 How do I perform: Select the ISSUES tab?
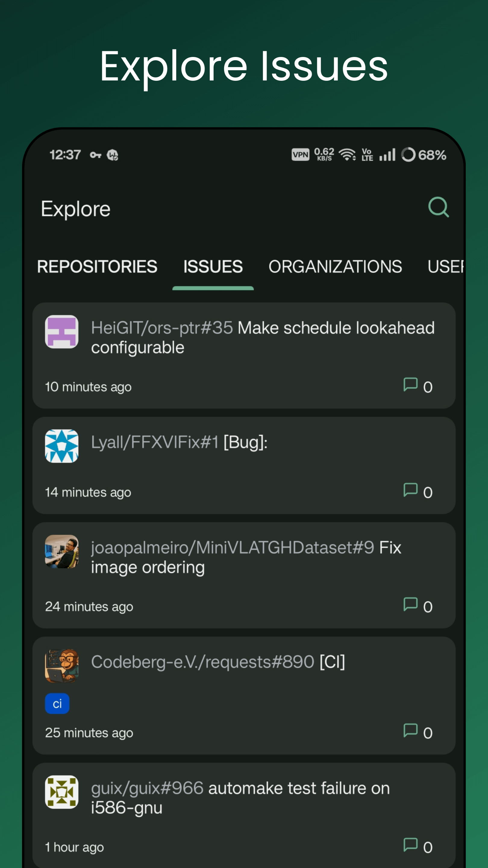[213, 266]
